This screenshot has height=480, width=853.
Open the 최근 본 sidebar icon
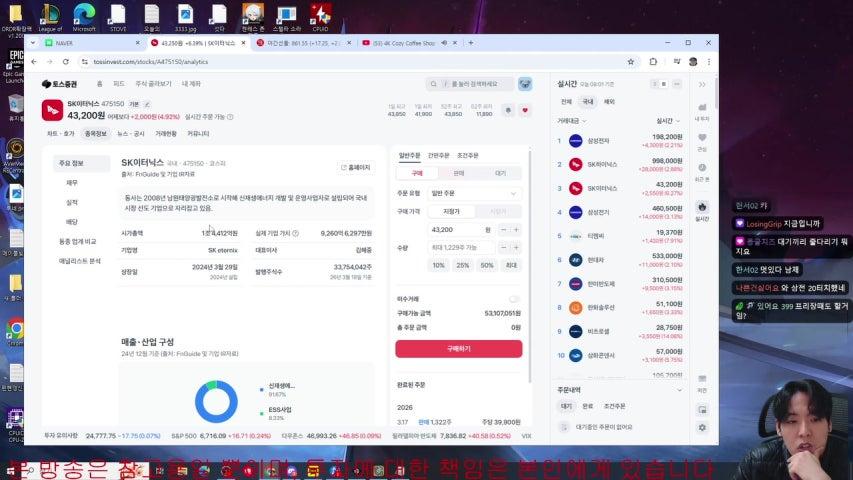702,171
